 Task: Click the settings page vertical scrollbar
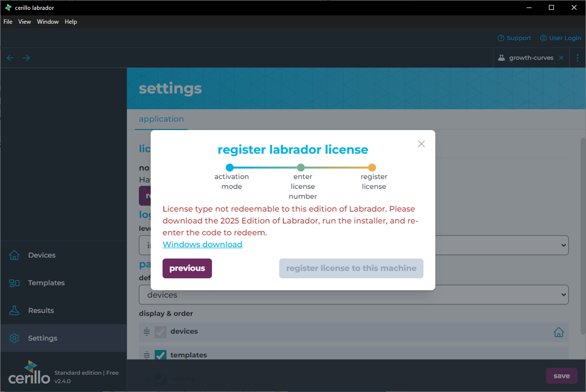(583, 236)
